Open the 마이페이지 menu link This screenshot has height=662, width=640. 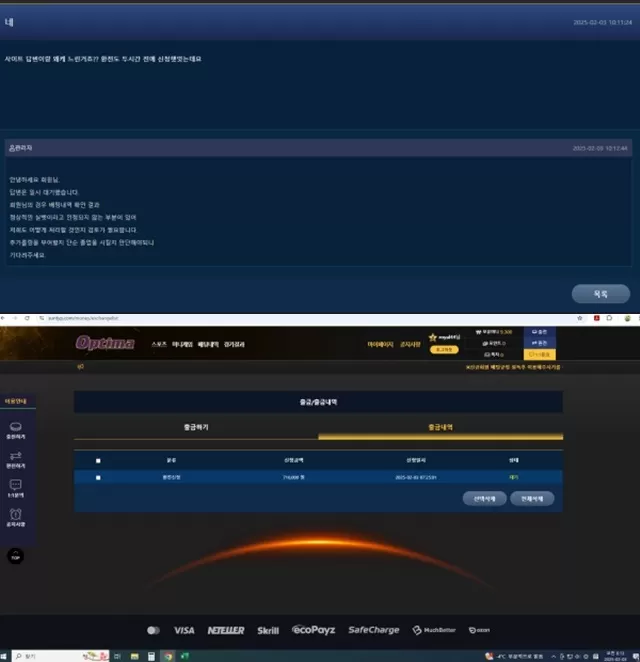pos(379,344)
